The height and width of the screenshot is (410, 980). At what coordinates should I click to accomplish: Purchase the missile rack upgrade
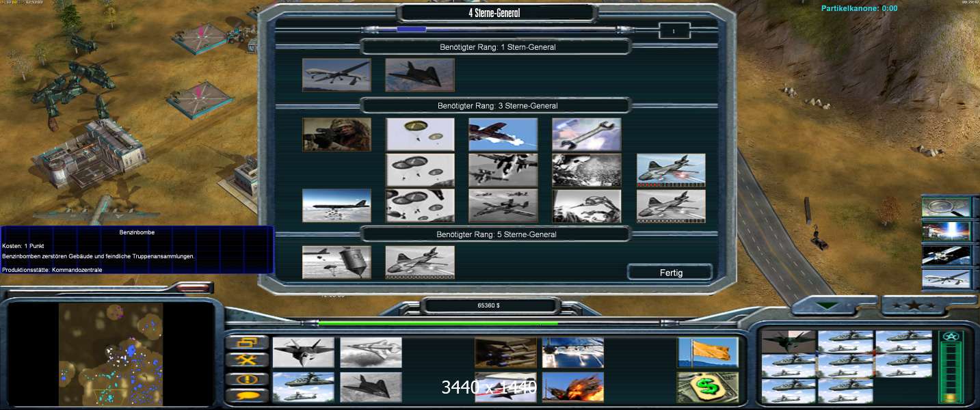[x=505, y=353]
